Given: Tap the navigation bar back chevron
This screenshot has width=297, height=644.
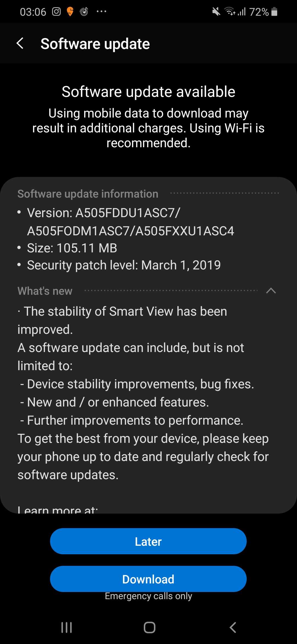Looking at the screenshot, I should tap(233, 627).
